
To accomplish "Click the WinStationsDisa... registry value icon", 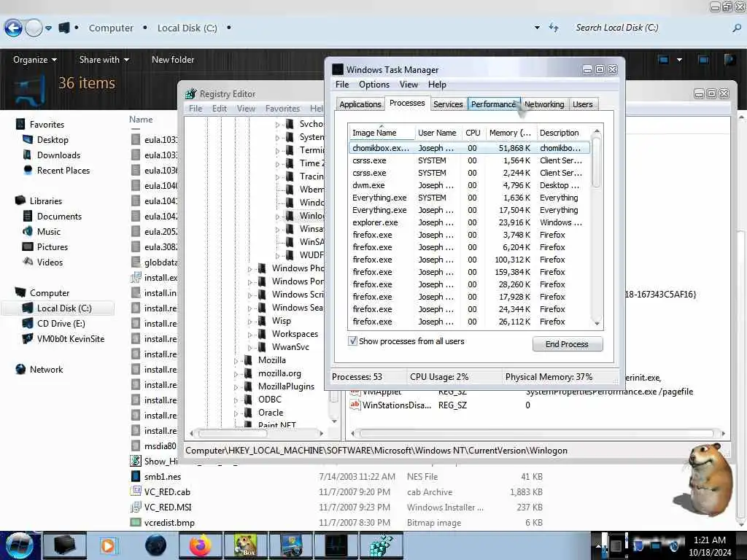I will (x=355, y=405).
